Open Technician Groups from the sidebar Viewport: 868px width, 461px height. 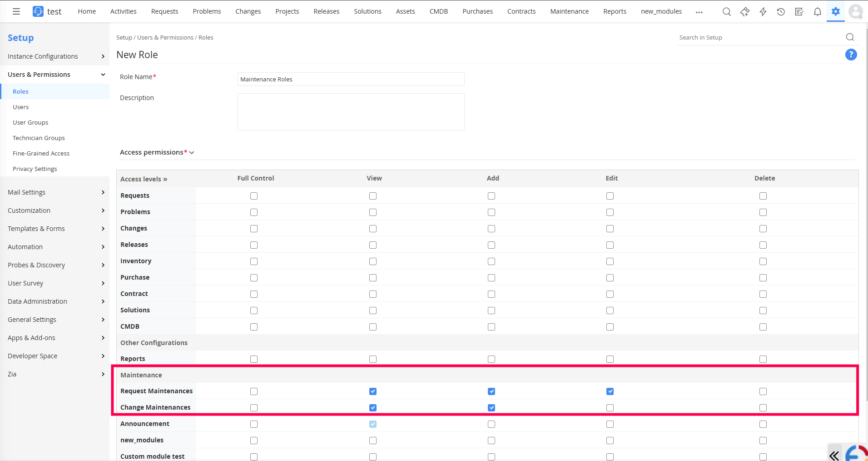pos(39,138)
